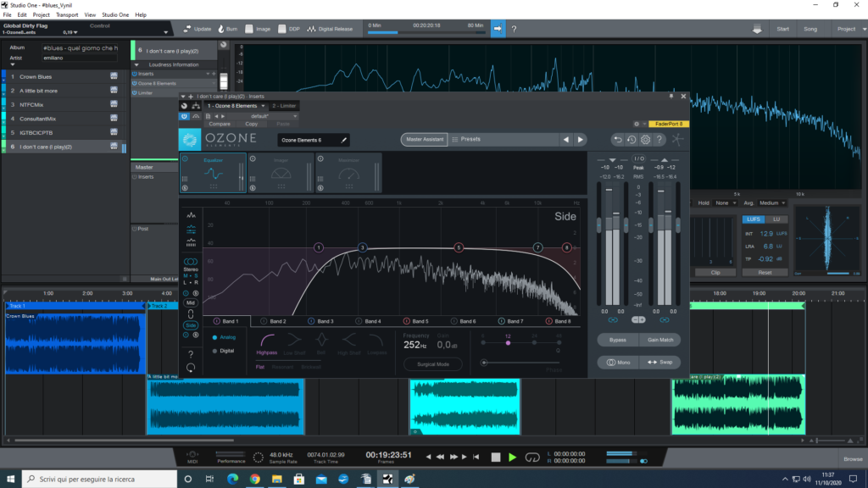Click the Ozone logo icon

click(x=190, y=140)
